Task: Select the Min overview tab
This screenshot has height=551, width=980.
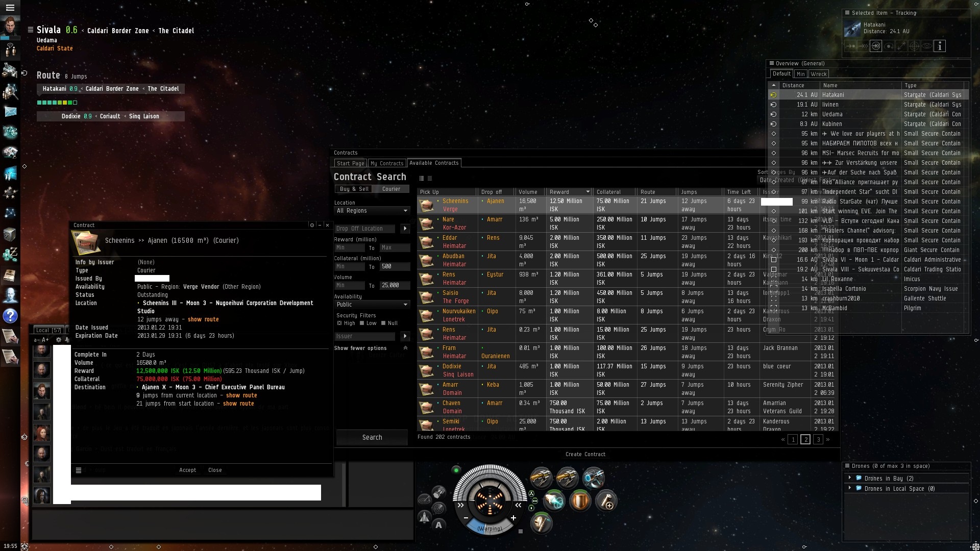Action: (x=800, y=74)
